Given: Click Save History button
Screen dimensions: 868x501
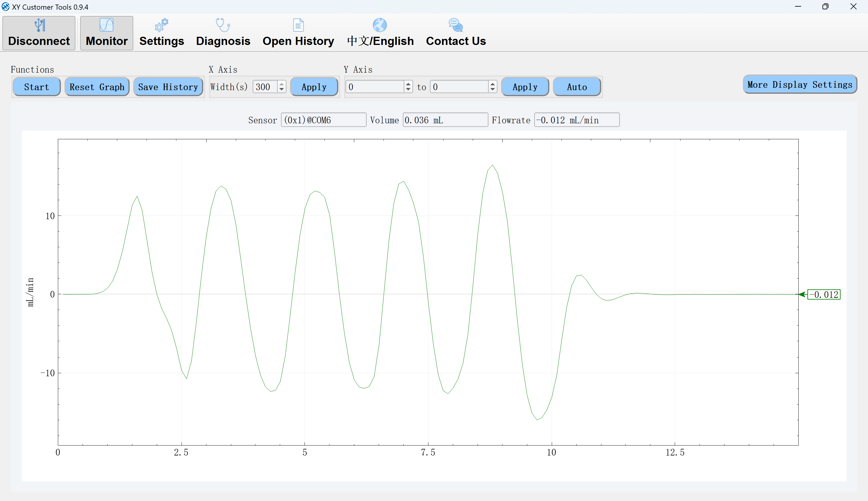Looking at the screenshot, I should point(168,87).
